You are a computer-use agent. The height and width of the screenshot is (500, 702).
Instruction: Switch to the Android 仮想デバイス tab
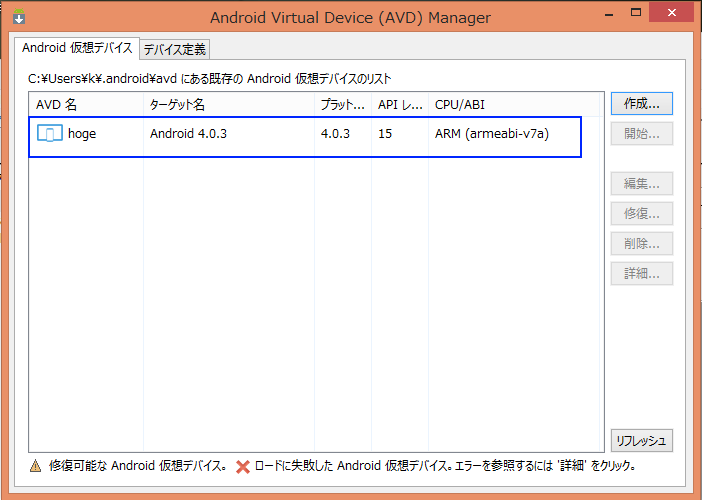pos(77,48)
